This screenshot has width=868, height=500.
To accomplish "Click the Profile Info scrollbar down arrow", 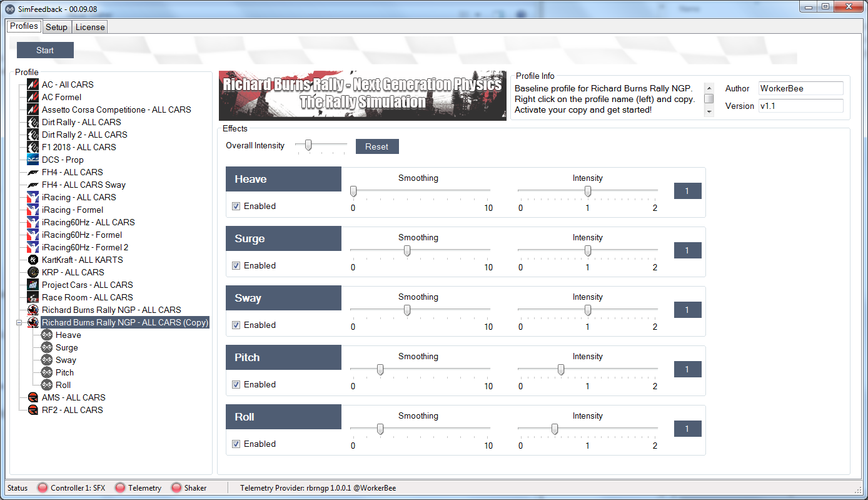I will click(x=709, y=112).
